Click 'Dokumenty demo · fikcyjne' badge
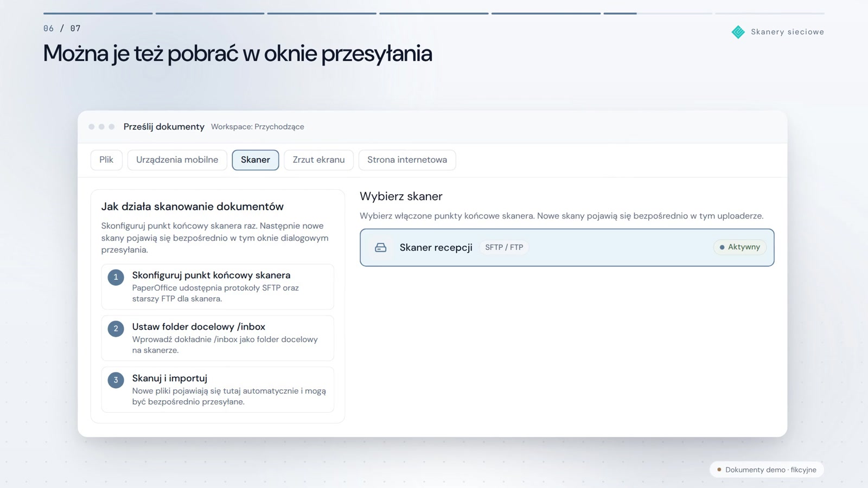The image size is (868, 488). point(767,470)
